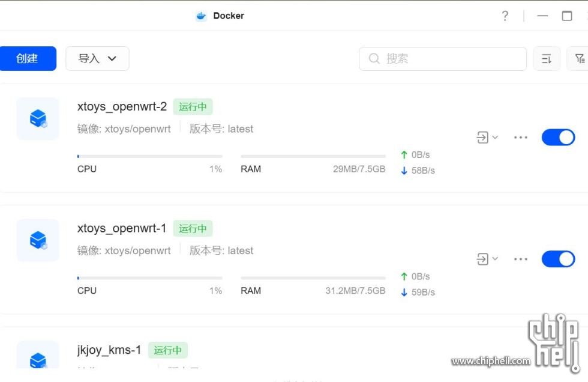Open the terminal access dropdown for xtoys_openwrt-2
This screenshot has height=382, width=588.
pyautogui.click(x=487, y=138)
